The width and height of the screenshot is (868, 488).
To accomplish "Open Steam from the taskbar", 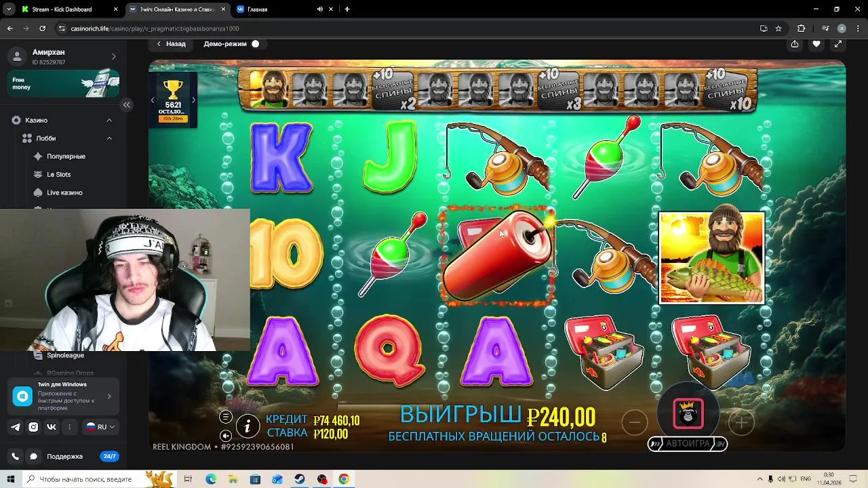I will 300,479.
